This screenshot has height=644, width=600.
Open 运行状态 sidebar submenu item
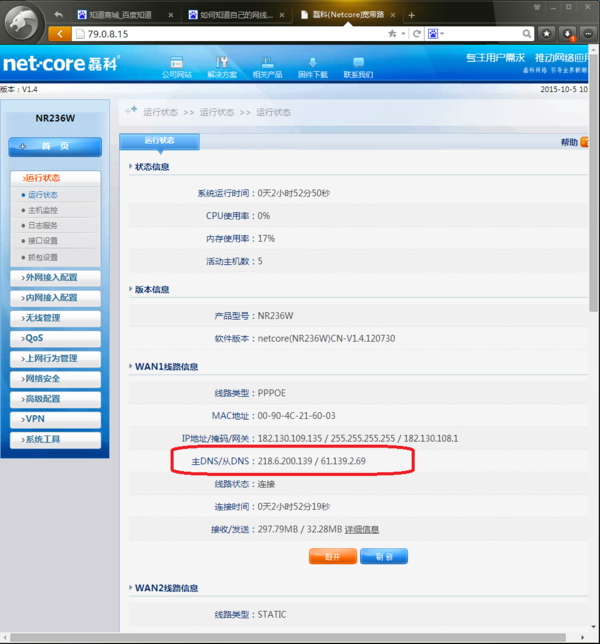43,195
